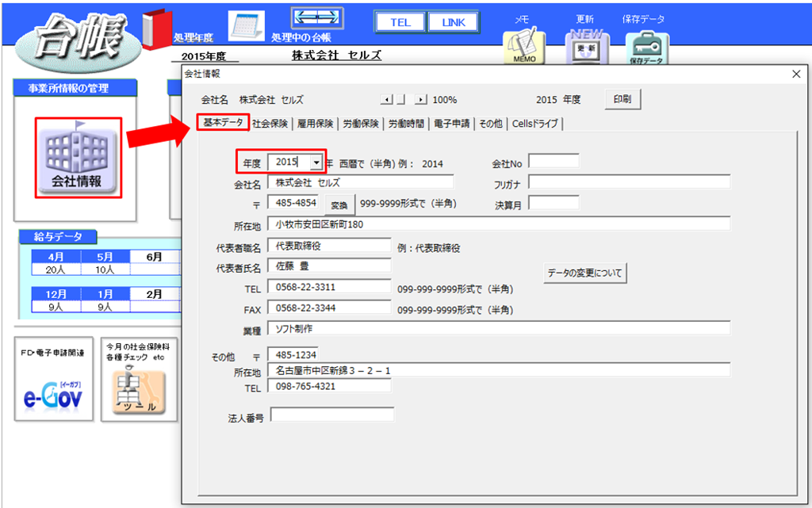812x508 pixels.
Task: Click the postal code field 485-4854
Action: [x=293, y=203]
